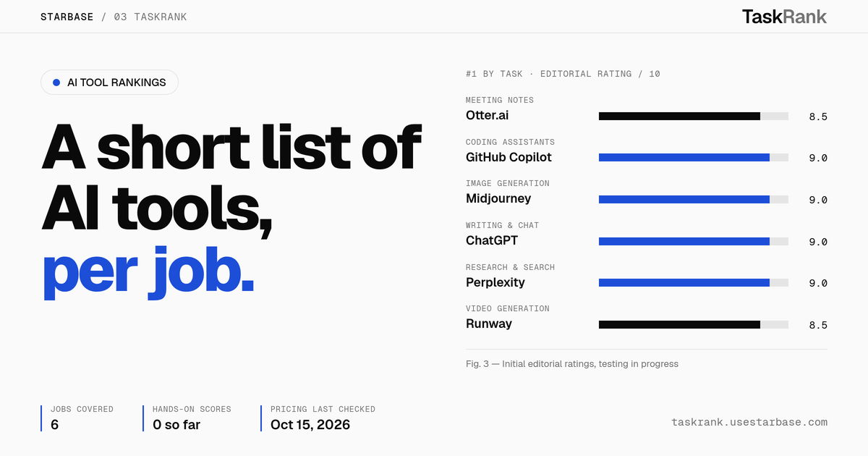Open the Perplexity entry
Viewport: 868px width, 456px height.
click(x=495, y=282)
